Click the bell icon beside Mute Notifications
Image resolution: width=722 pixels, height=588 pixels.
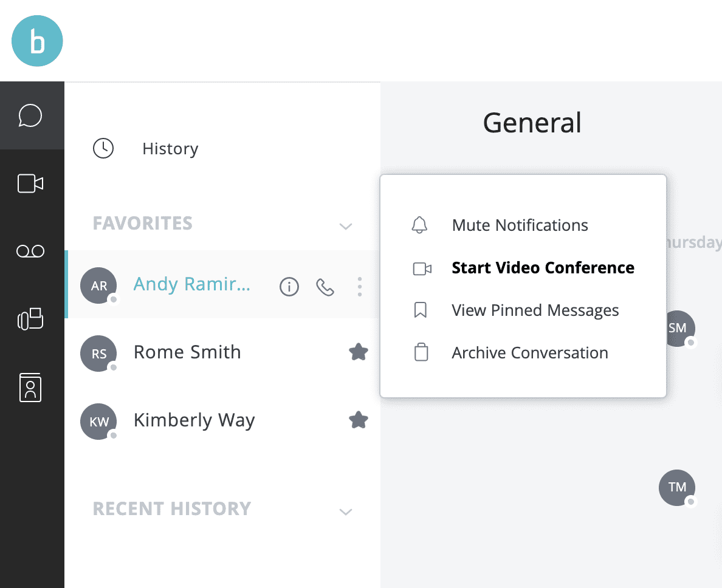(x=419, y=225)
